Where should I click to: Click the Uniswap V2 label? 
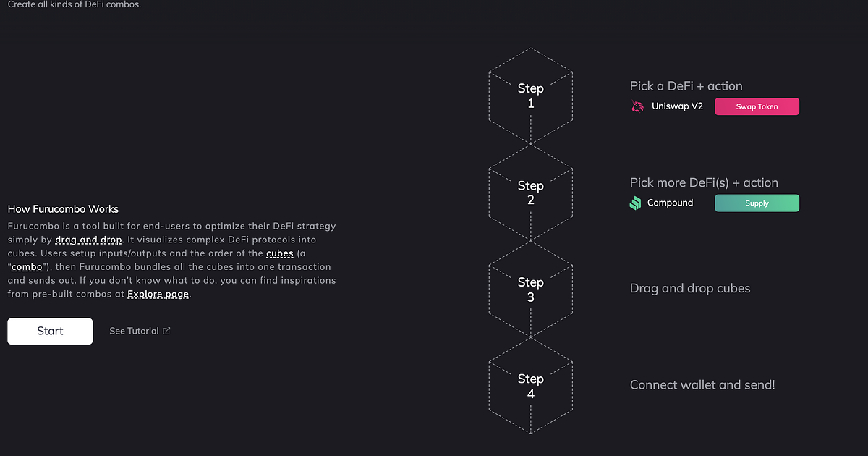[677, 107]
